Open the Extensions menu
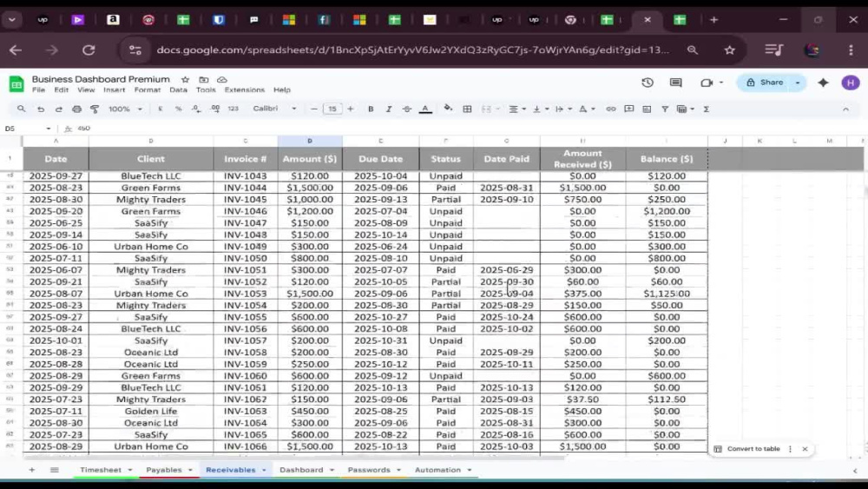Screen dimensions: 868x489 [244, 89]
